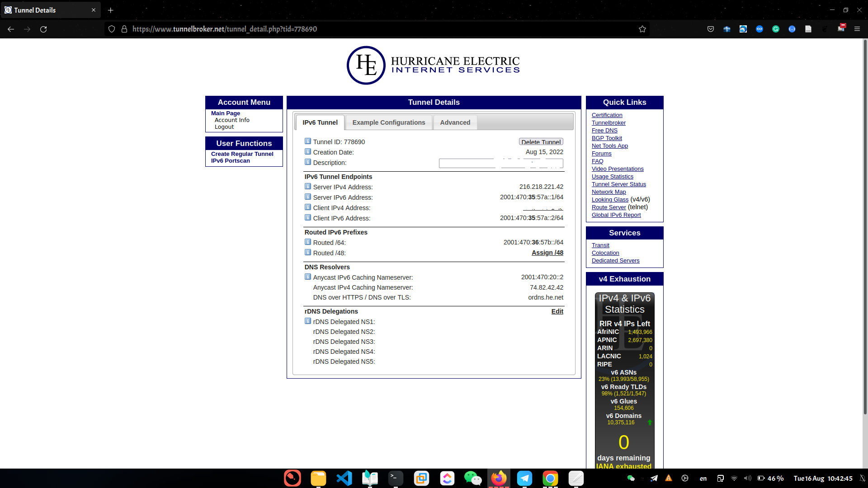Click the IPv4 & IPv6 Statistics widget
Screen dimensions: 868x488
624,380
